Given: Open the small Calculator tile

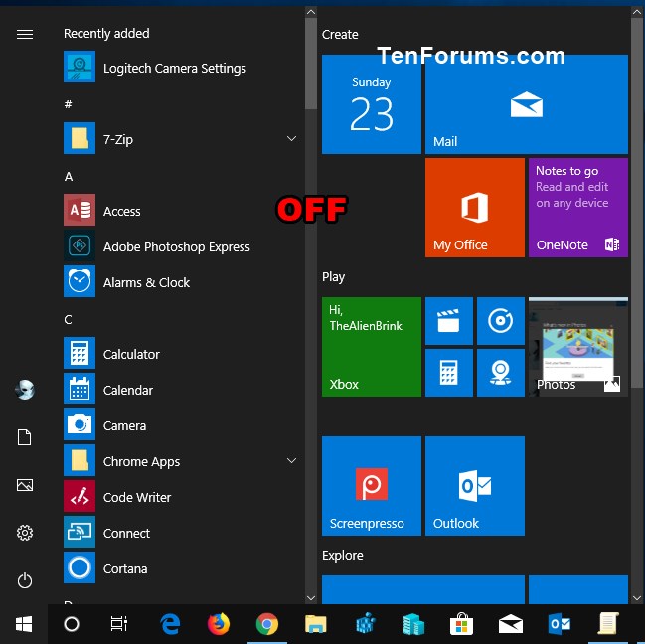Looking at the screenshot, I should (449, 373).
